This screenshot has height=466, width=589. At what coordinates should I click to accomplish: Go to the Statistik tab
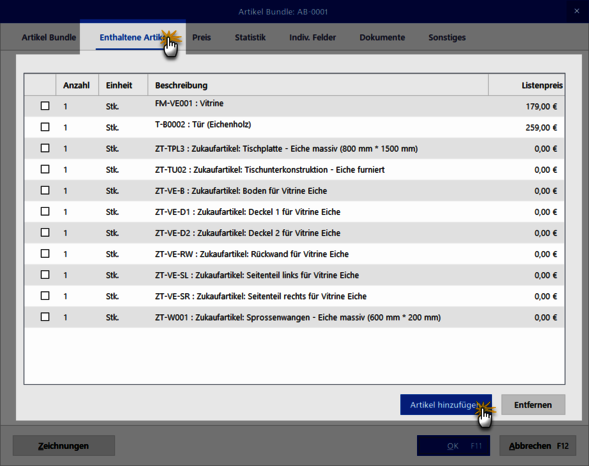(250, 38)
